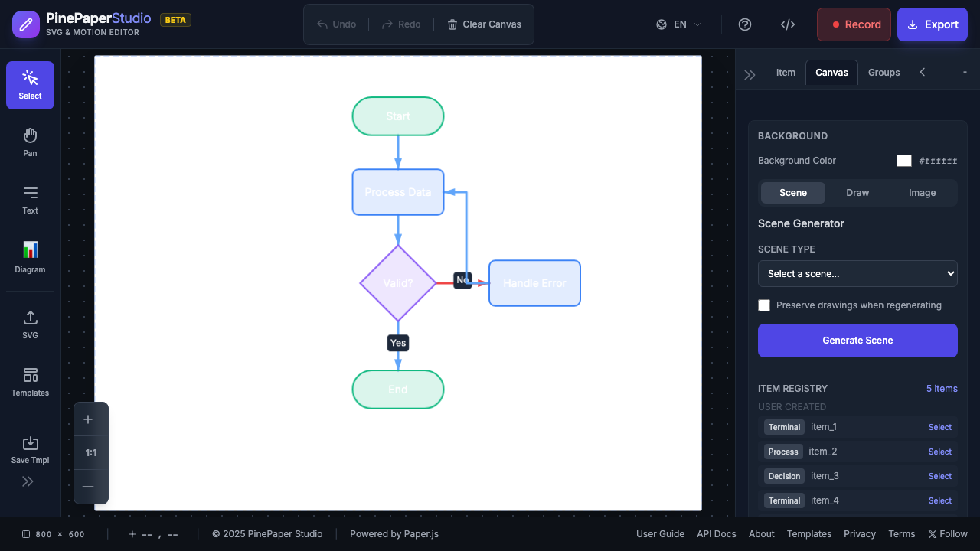Click the SVG upload icon
The image size is (980, 551).
[30, 324]
